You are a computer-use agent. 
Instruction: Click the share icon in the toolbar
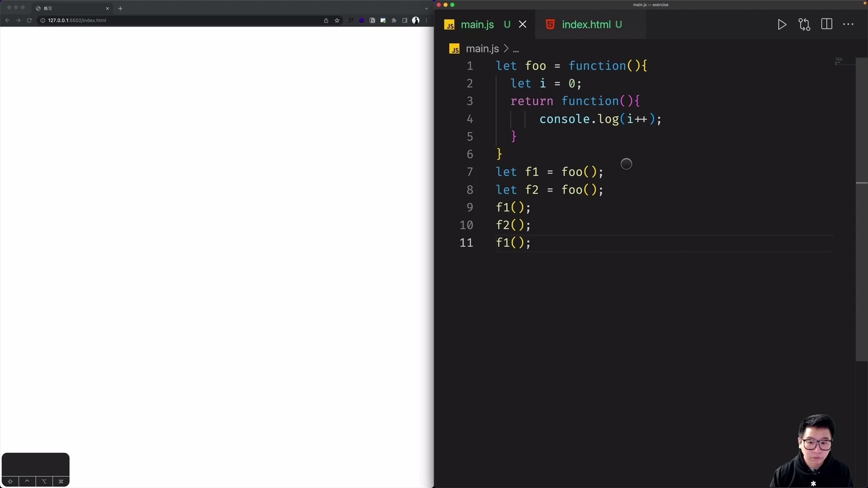[326, 20]
